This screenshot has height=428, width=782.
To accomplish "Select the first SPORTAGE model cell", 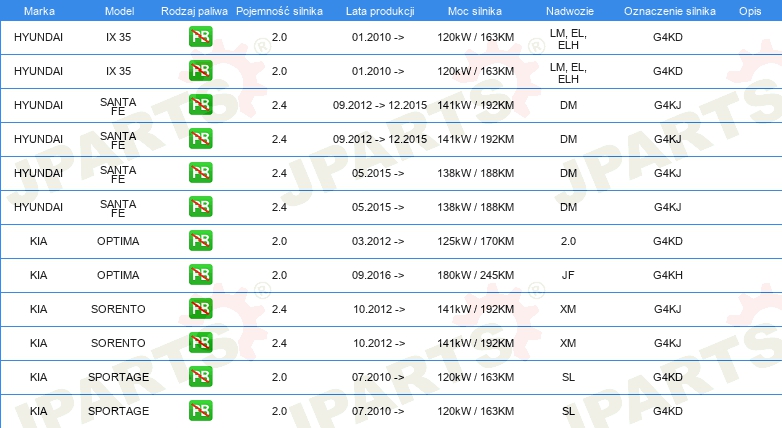I will pos(118,377).
